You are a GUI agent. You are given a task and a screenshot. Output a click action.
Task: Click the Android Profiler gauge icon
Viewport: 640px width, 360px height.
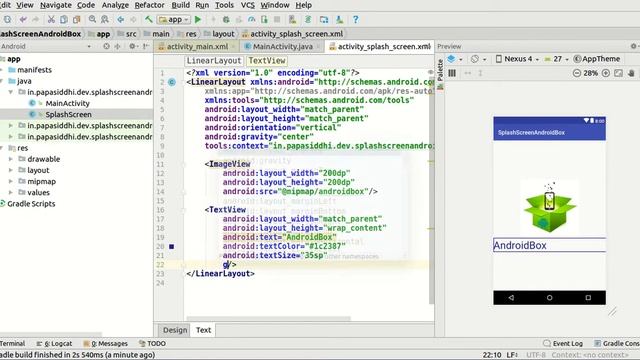pyautogui.click(x=251, y=19)
